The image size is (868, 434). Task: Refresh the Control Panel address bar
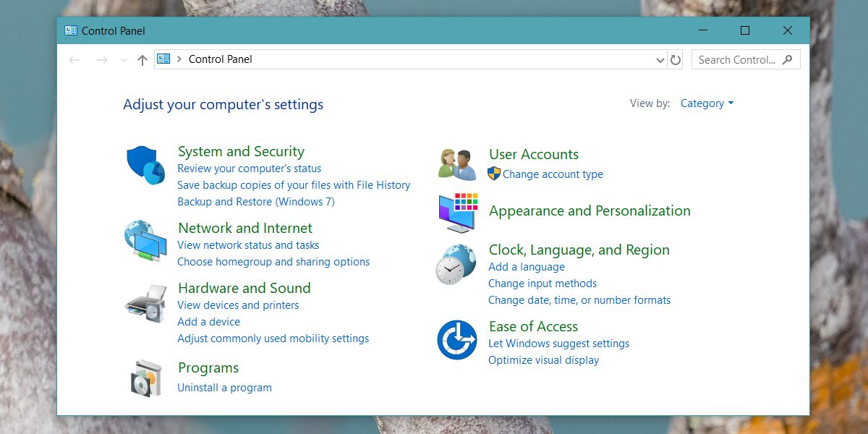click(x=676, y=60)
